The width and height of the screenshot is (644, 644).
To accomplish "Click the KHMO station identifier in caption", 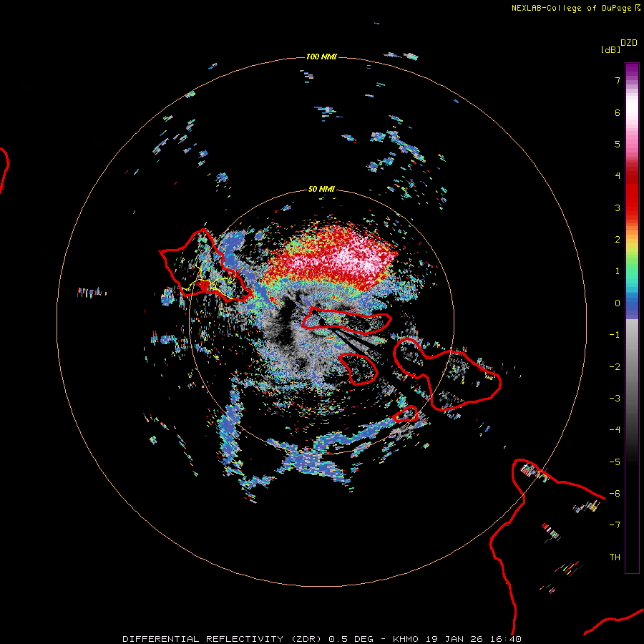I will (x=406, y=639).
